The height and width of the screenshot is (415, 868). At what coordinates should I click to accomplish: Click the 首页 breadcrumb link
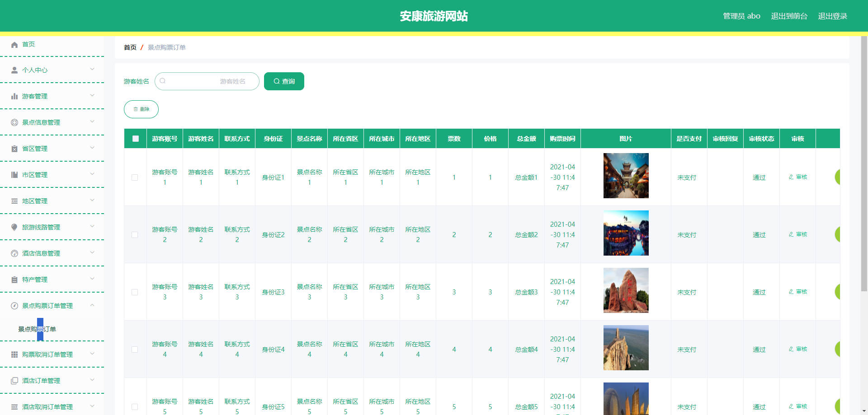click(130, 47)
